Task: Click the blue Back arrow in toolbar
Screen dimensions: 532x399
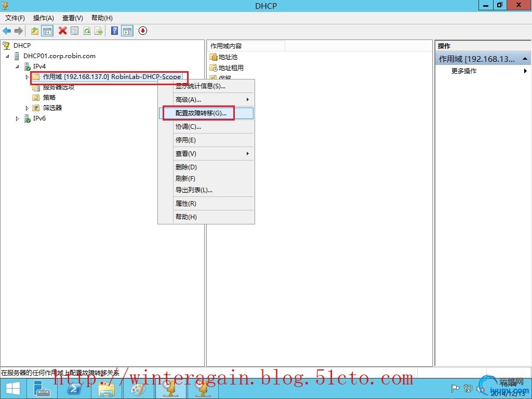Action: click(7, 31)
